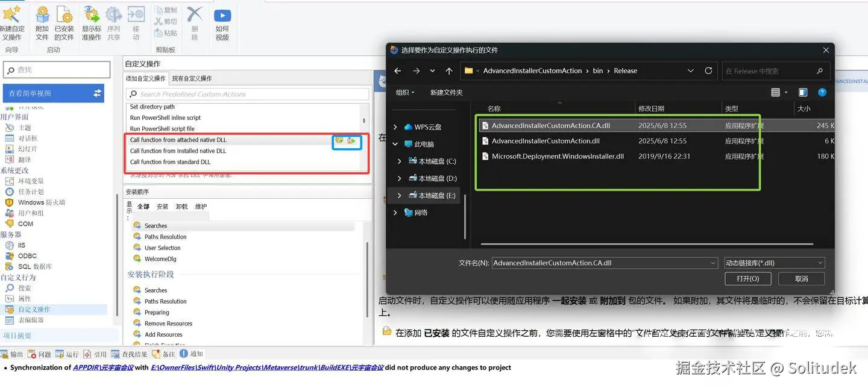
Task: Open SQL 数据库 in the left tree
Action: (x=34, y=266)
